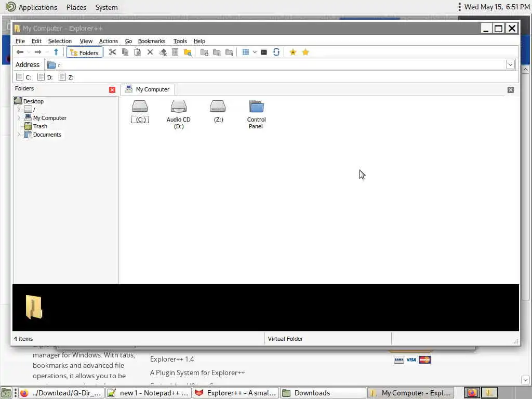532x399 pixels.
Task: Expand the / root tree node
Action: point(19,109)
